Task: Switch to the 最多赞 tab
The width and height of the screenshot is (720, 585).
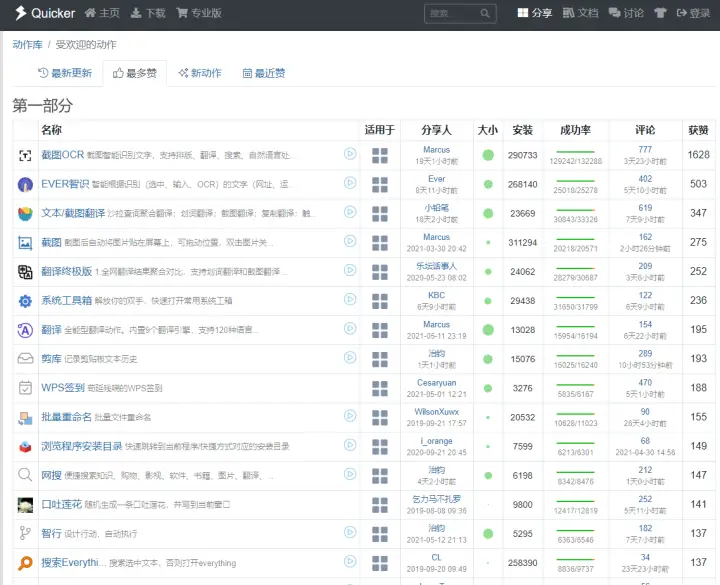Action: coord(135,73)
